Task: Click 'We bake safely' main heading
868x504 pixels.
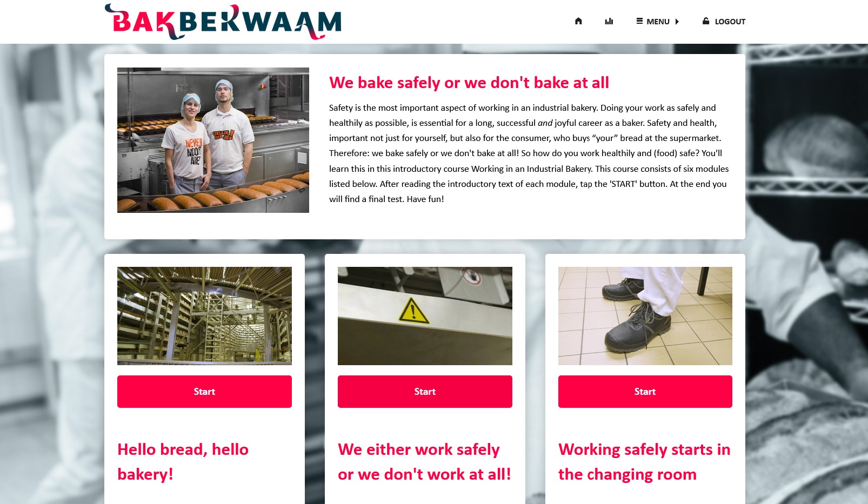Action: click(x=469, y=83)
